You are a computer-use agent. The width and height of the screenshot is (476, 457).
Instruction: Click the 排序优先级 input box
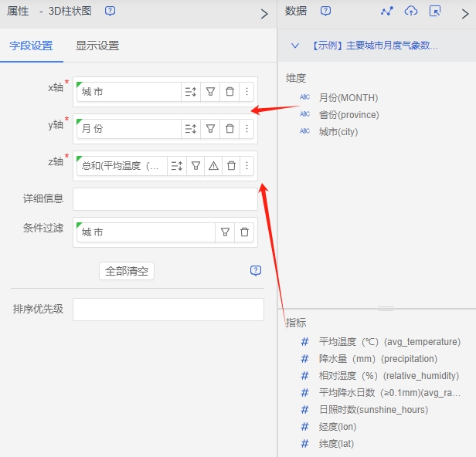pyautogui.click(x=168, y=310)
